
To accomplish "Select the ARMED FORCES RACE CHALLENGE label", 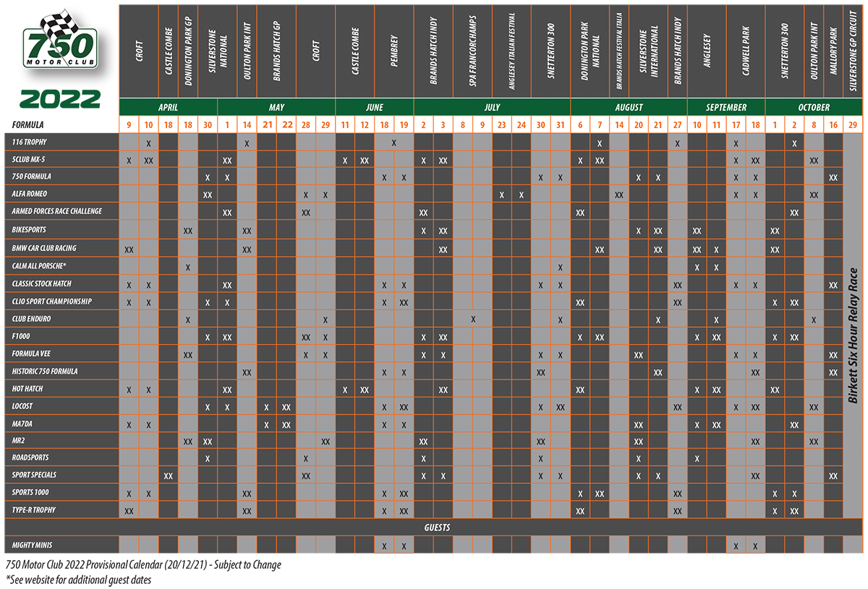I will [x=56, y=212].
